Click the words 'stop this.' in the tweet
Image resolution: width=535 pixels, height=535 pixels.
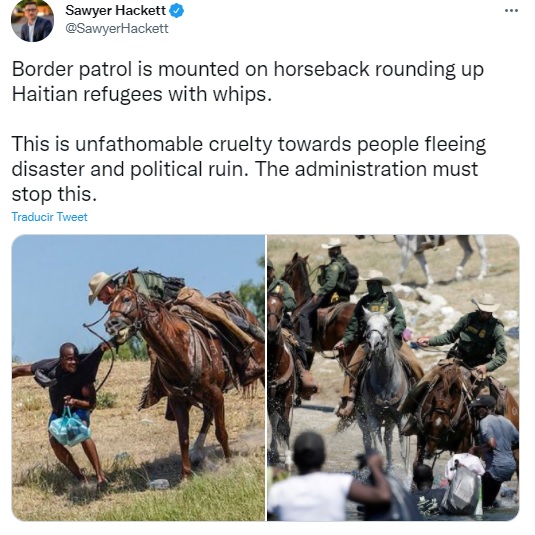[x=54, y=194]
